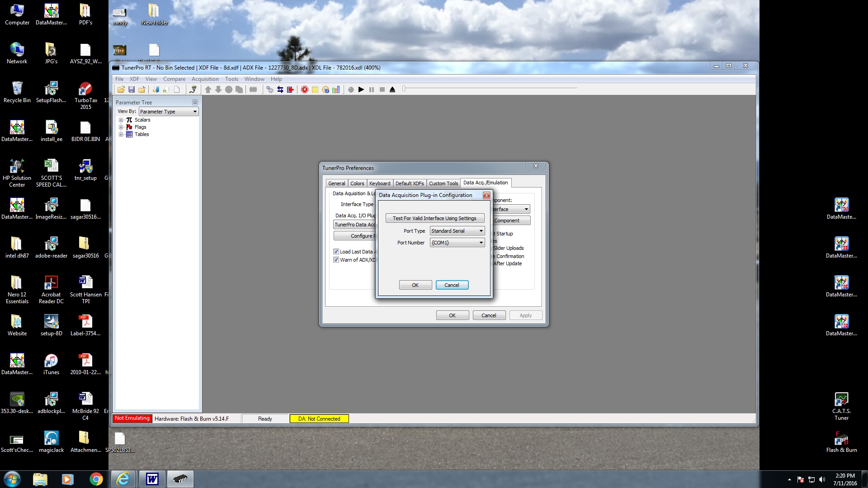Click the playback position slider handle
This screenshot has width=868, height=488.
pyautogui.click(x=404, y=89)
